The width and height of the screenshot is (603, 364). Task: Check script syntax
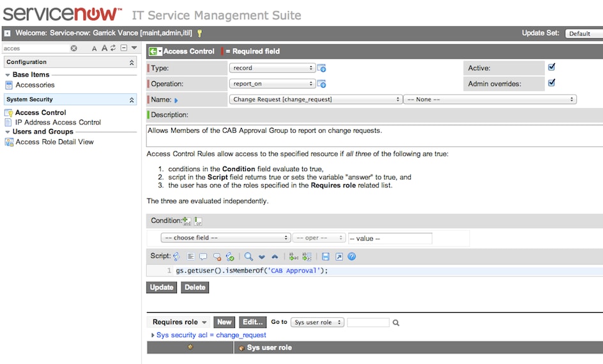point(230,256)
